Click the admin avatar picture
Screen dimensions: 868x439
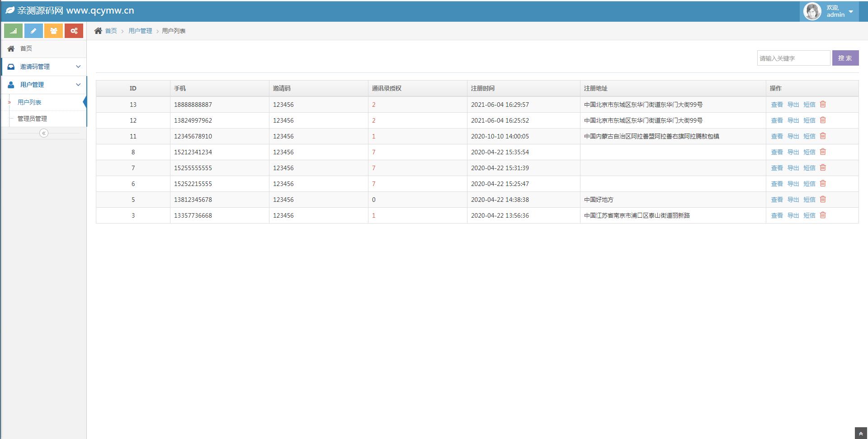(812, 11)
